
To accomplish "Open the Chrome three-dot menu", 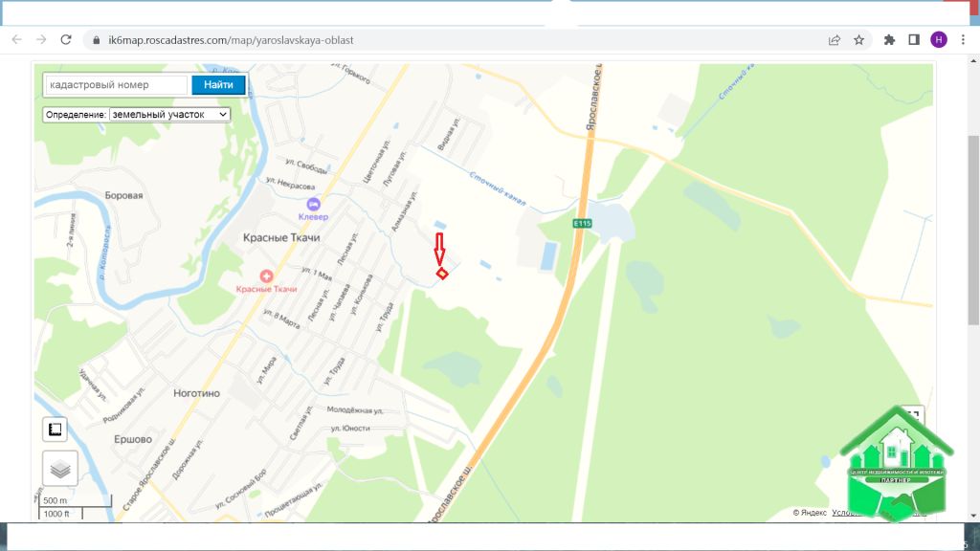I will (963, 39).
